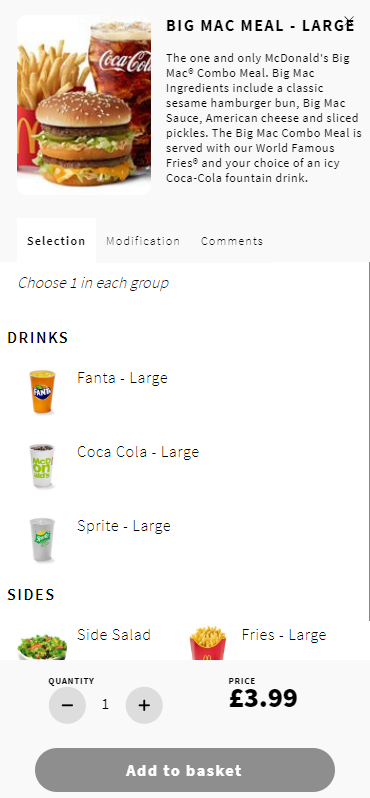The image size is (370, 798).
Task: Click the quantity value field
Action: pyautogui.click(x=105, y=704)
